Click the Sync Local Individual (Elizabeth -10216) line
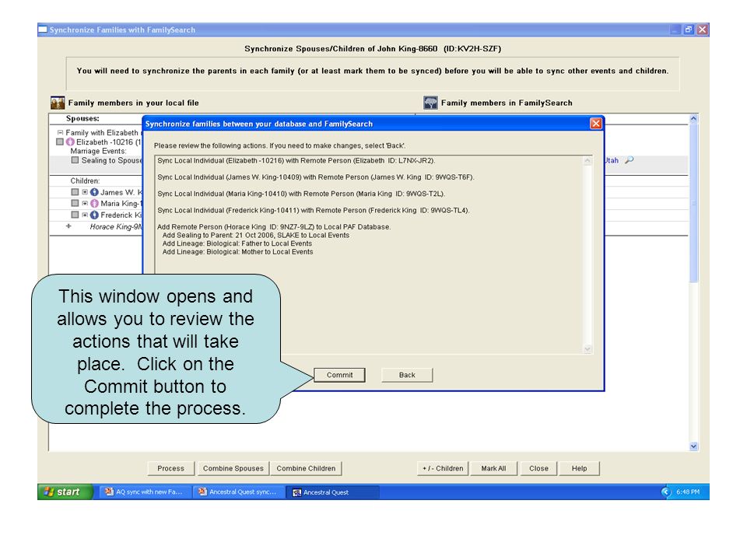 click(x=296, y=160)
